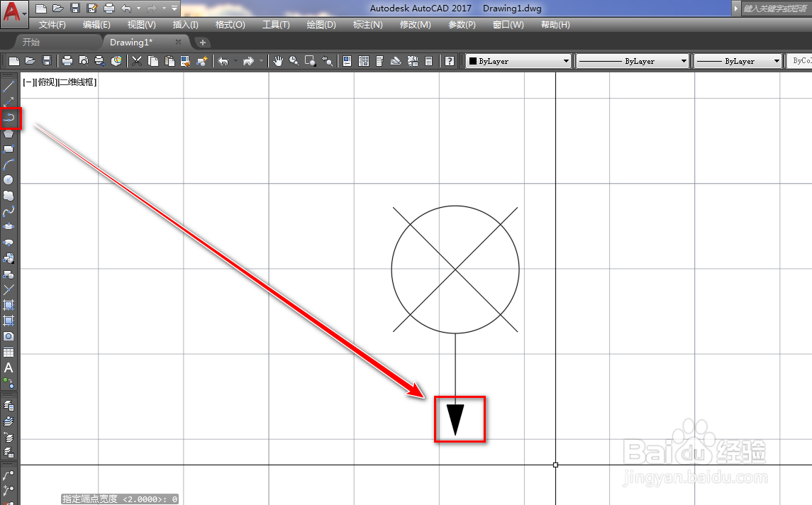Select the Revision Cloud tool
Screen dimensions: 812x505
pyautogui.click(x=9, y=196)
